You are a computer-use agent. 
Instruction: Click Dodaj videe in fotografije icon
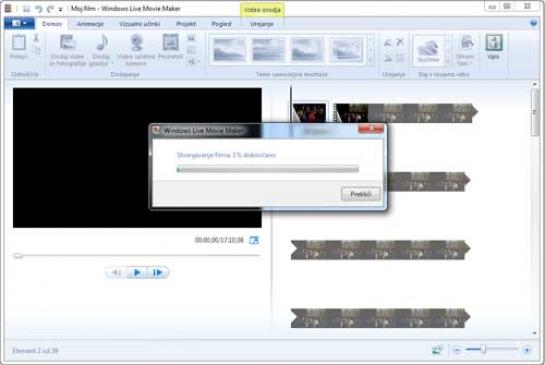tap(68, 42)
